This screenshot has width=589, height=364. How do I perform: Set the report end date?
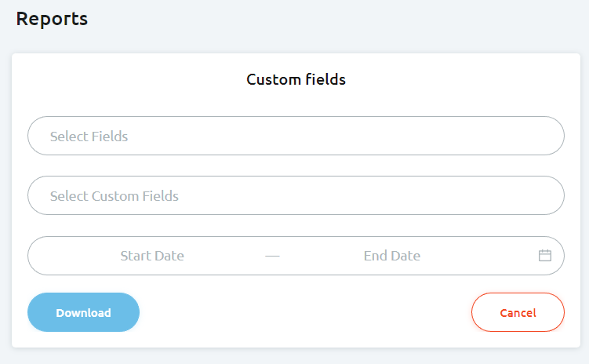click(x=392, y=256)
